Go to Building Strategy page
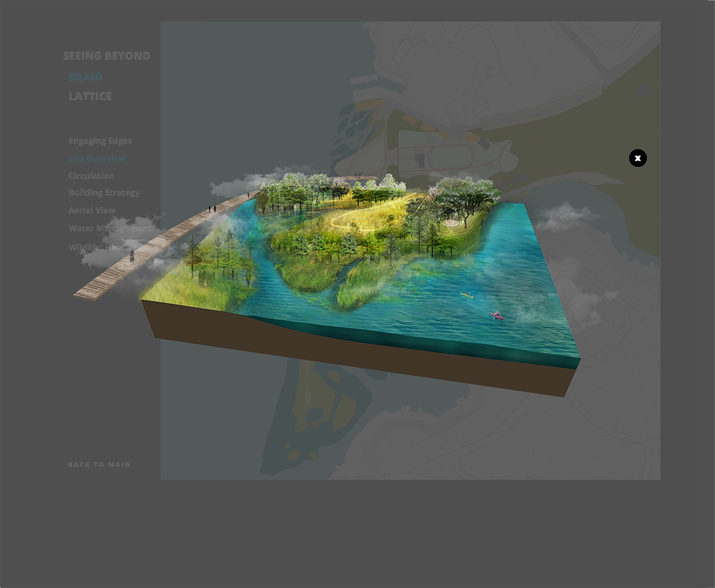Viewport: 715px width, 588px height. [104, 193]
